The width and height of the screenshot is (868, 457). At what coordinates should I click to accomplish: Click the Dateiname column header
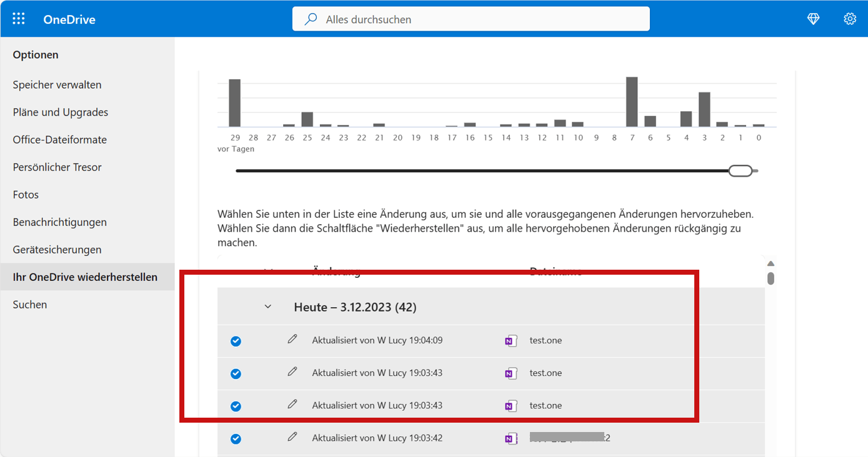point(556,271)
